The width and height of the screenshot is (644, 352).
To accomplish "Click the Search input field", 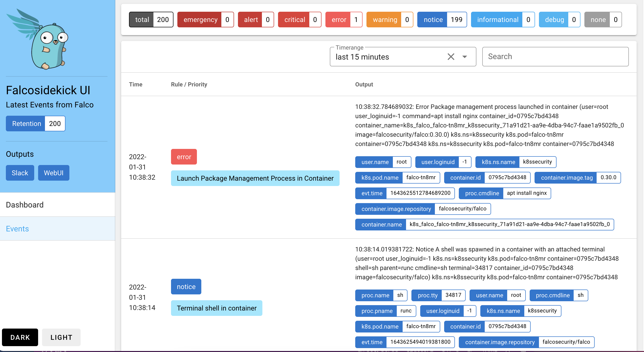I will (x=555, y=56).
